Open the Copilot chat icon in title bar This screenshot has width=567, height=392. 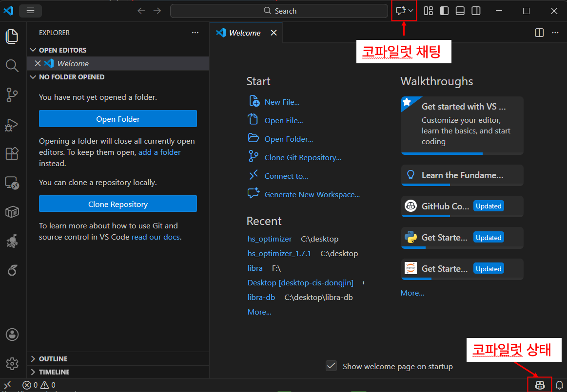click(x=401, y=11)
